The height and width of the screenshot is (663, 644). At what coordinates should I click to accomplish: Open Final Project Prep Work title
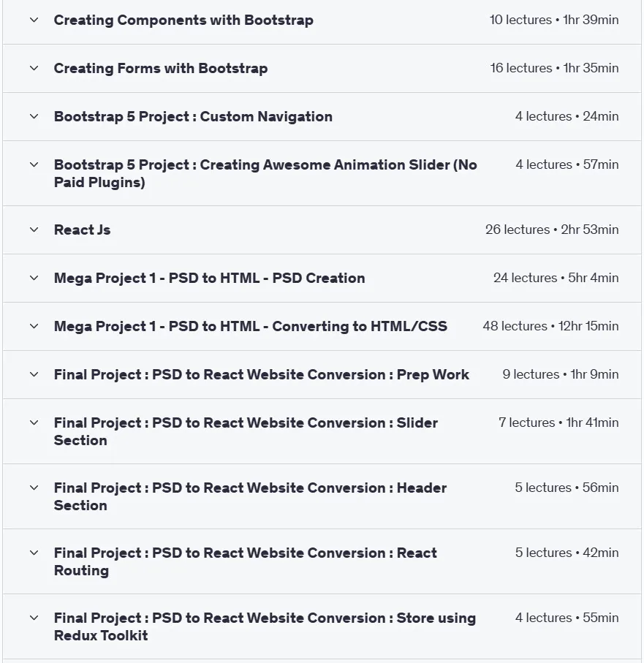[261, 375]
